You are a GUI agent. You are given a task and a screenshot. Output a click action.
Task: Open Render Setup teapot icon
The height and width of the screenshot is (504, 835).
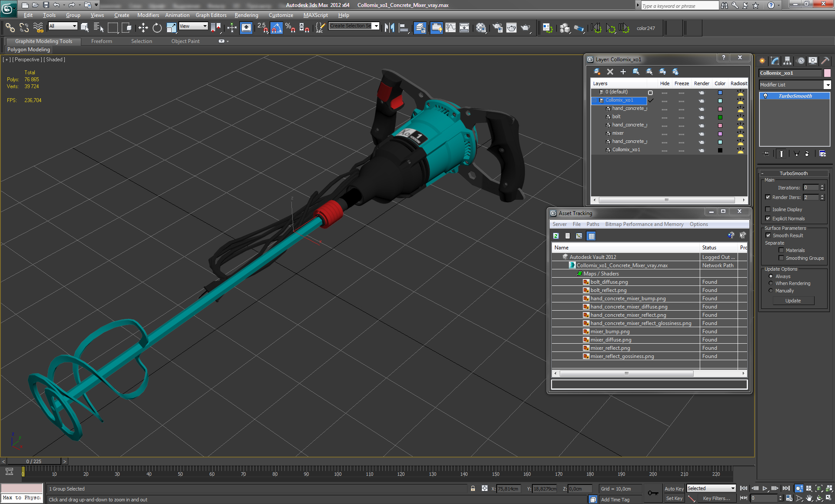click(x=498, y=28)
